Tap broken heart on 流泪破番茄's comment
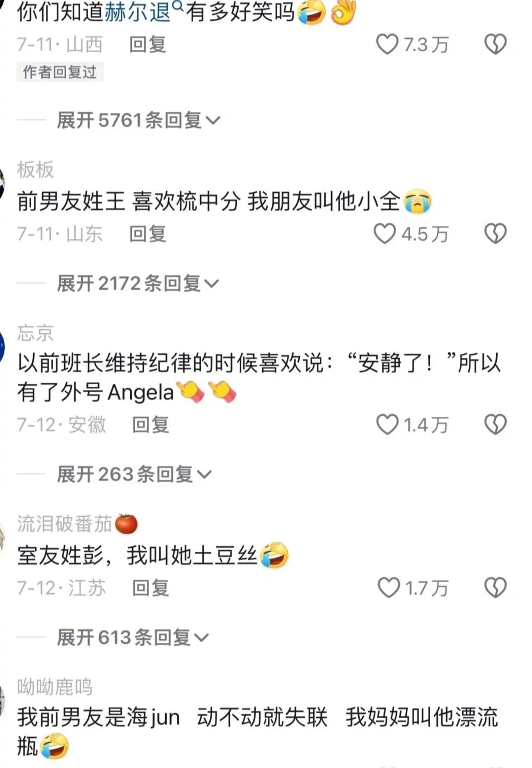 pyautogui.click(x=496, y=588)
